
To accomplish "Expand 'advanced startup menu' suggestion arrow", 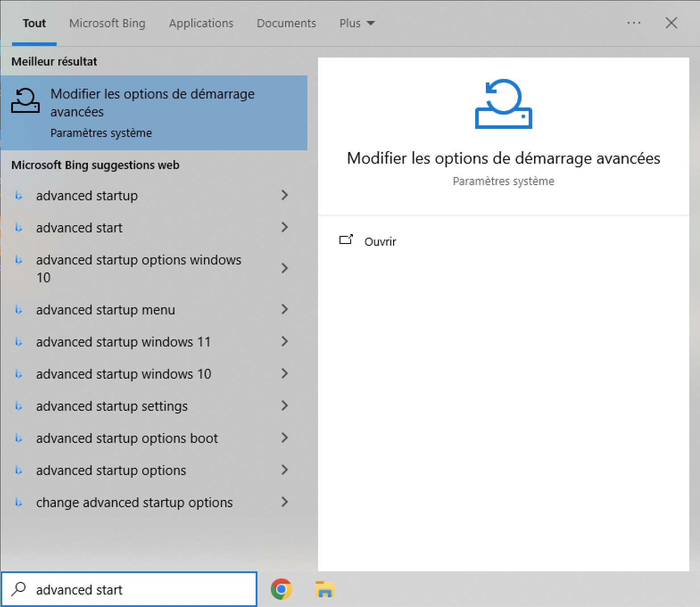I will tap(285, 310).
